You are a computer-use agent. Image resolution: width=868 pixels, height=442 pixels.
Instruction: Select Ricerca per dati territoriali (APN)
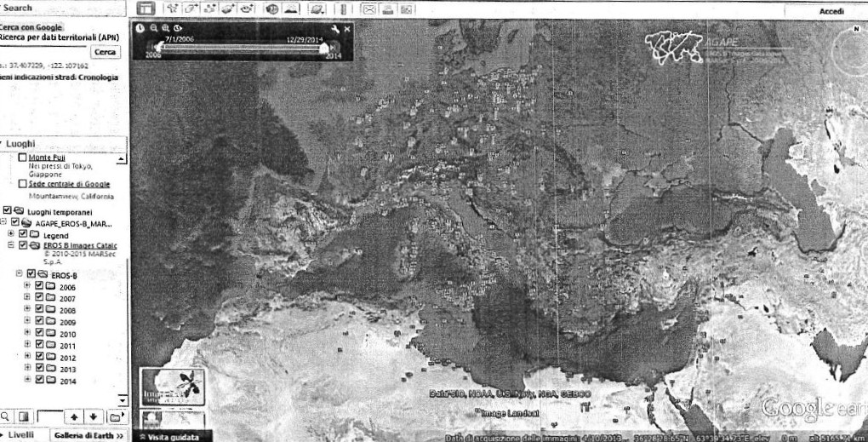coord(59,37)
